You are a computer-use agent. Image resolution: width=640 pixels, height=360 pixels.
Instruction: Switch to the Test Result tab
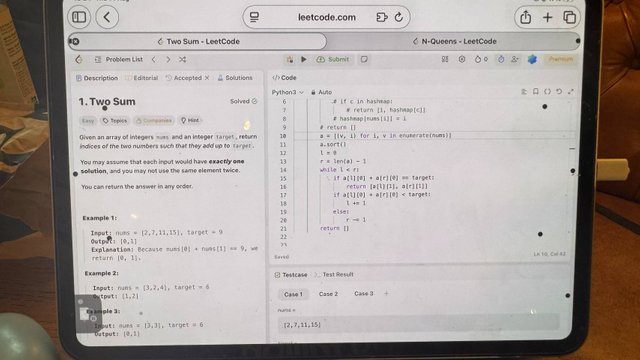(x=334, y=274)
